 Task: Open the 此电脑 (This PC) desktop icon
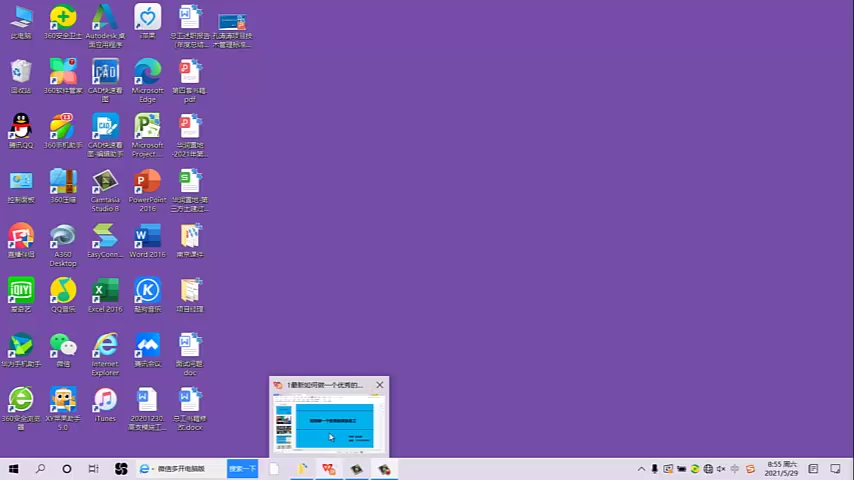[21, 22]
